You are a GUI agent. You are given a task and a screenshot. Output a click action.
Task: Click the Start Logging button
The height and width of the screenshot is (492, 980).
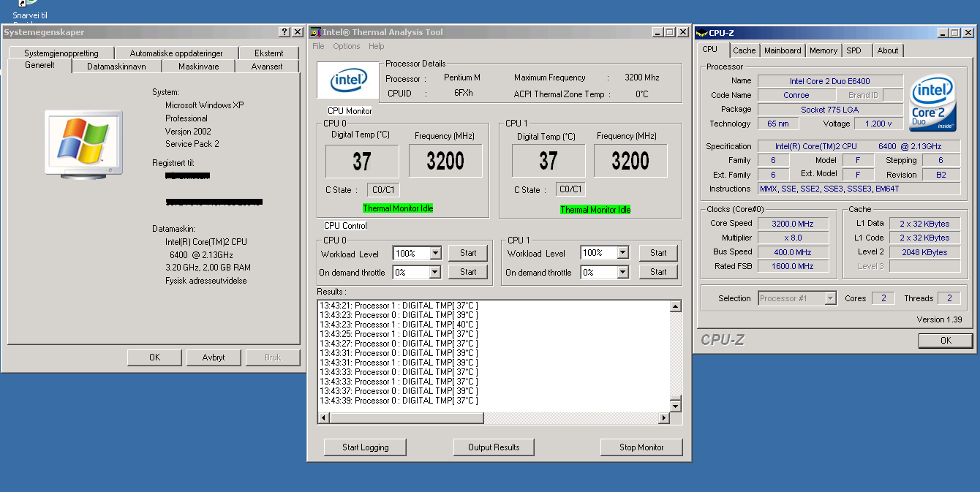[x=366, y=447]
